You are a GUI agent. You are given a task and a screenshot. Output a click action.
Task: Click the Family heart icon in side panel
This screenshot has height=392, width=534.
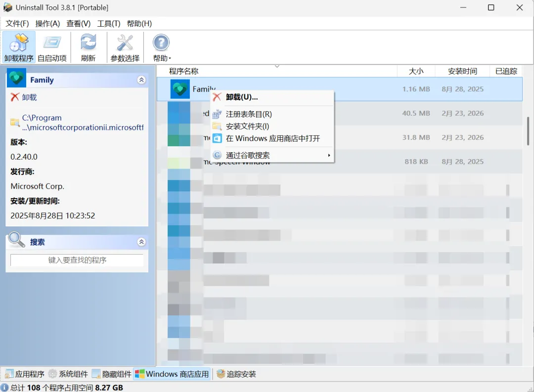coord(16,78)
